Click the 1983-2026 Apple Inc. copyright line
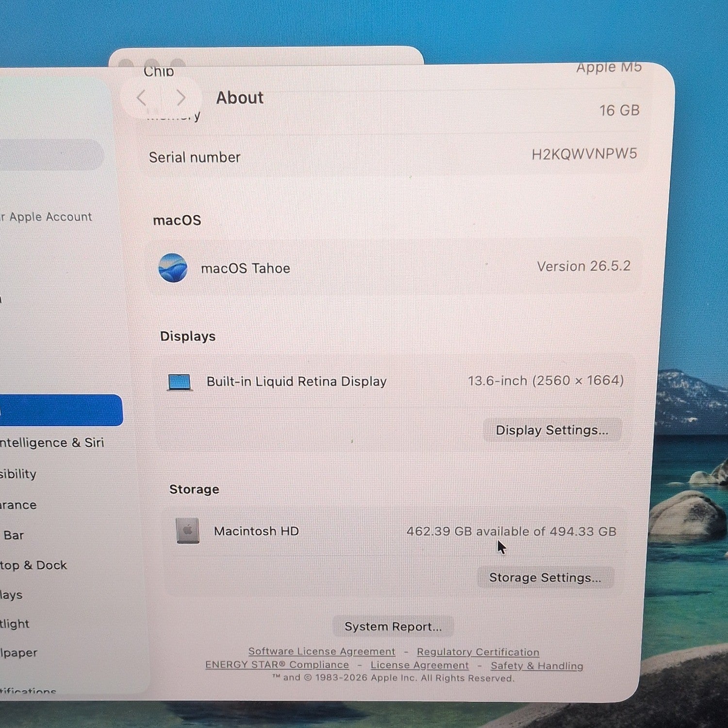This screenshot has height=728, width=728. [x=393, y=678]
